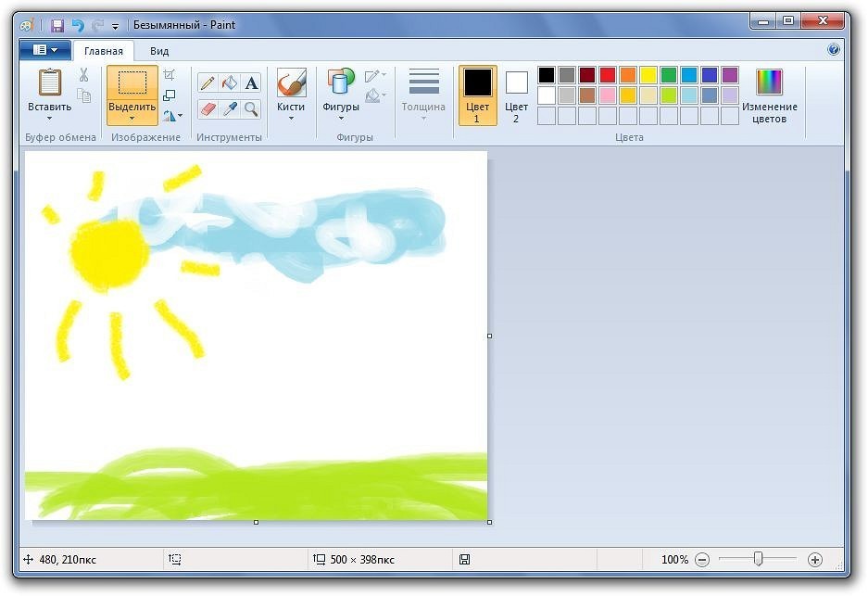Select the Magnifier tool
Screen dimensions: 868x596
pos(251,109)
